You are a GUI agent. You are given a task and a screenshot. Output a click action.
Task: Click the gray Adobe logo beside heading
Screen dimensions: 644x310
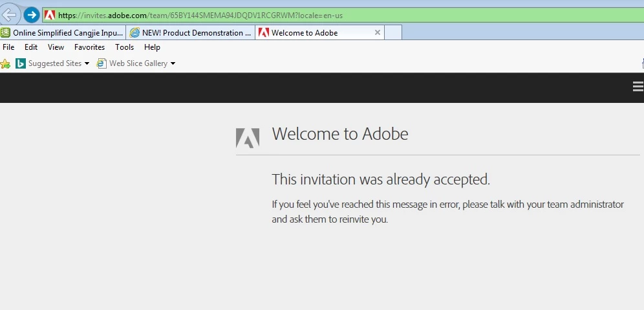248,138
